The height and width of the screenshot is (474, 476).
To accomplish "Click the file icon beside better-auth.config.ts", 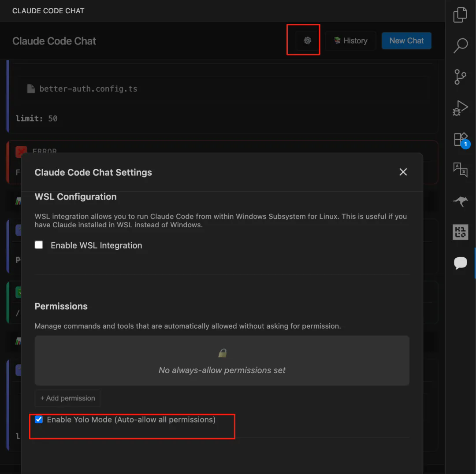I will pos(31,89).
